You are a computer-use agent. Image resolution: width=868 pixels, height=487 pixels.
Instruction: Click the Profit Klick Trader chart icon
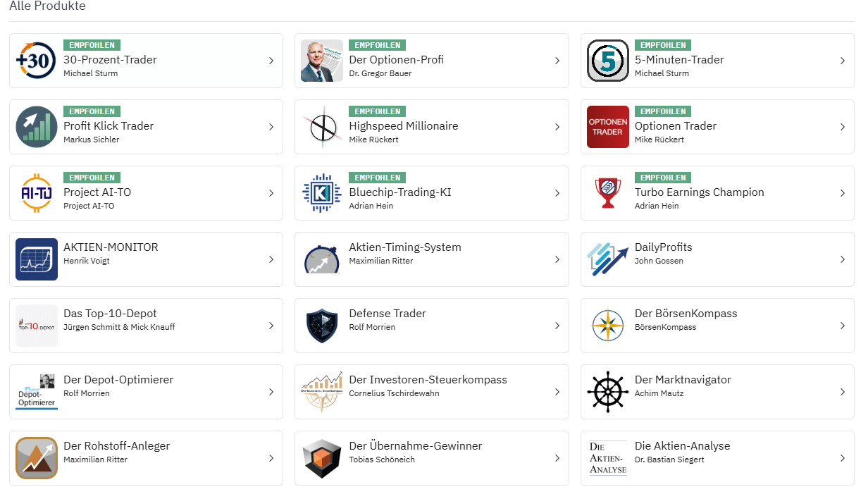(x=36, y=127)
